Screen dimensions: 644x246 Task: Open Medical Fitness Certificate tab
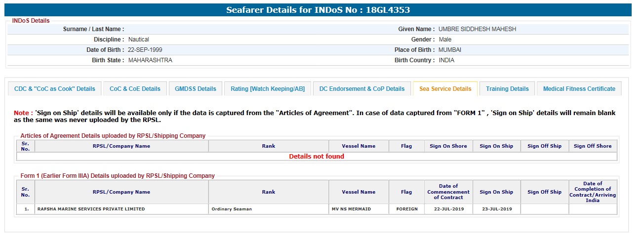[x=579, y=89]
